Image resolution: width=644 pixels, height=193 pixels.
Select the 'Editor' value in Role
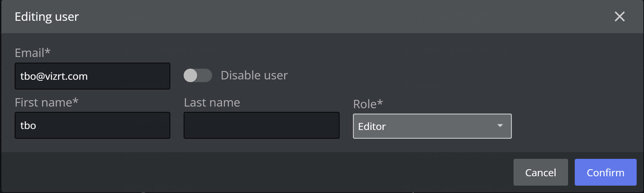372,126
